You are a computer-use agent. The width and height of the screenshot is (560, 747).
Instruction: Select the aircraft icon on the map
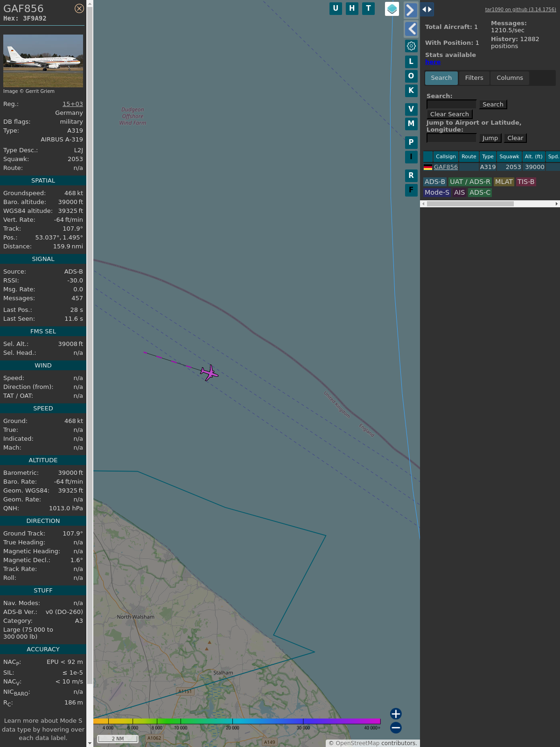click(210, 373)
